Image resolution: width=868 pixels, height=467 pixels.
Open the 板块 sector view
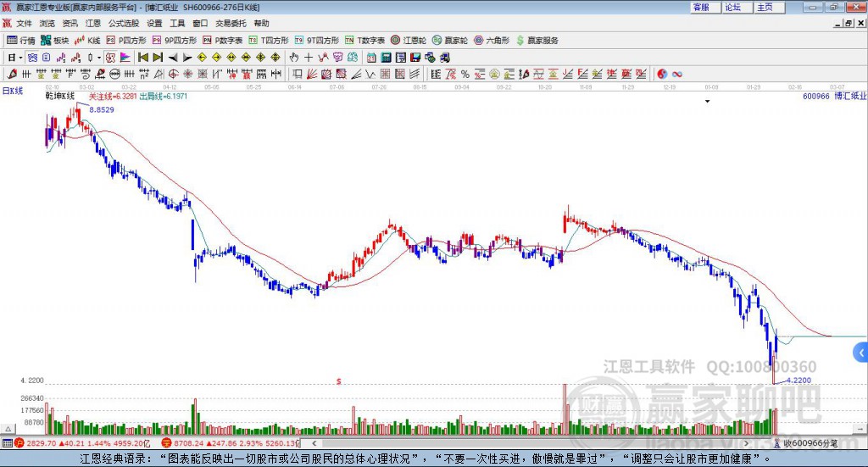tap(55, 41)
